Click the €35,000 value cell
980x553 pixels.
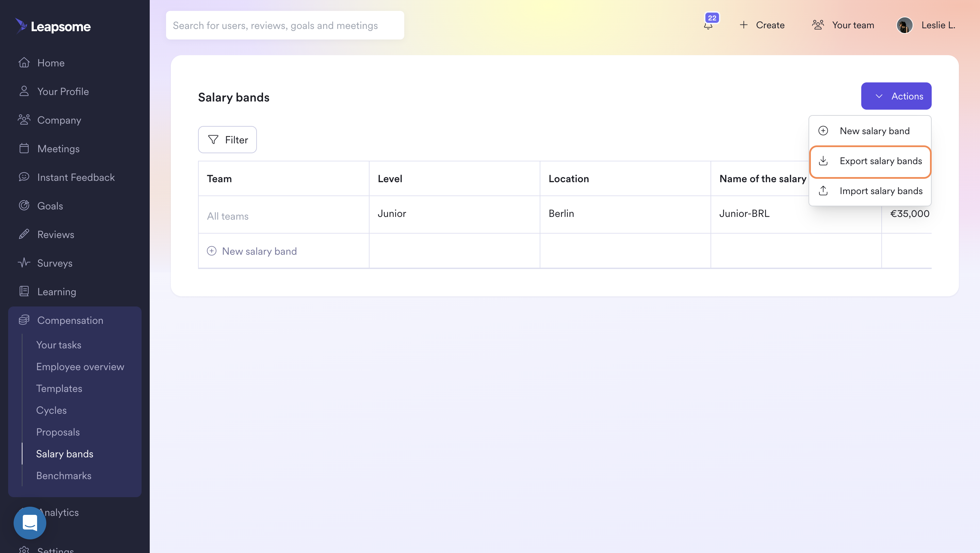click(x=909, y=214)
